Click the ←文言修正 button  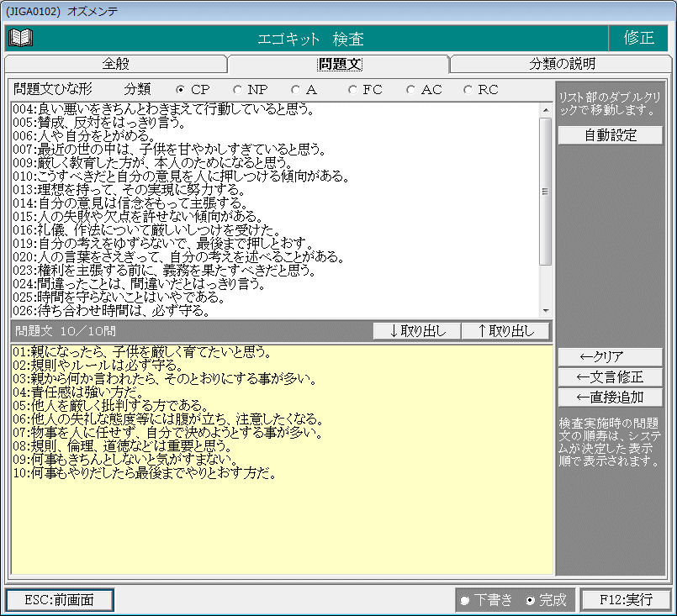pyautogui.click(x=611, y=377)
